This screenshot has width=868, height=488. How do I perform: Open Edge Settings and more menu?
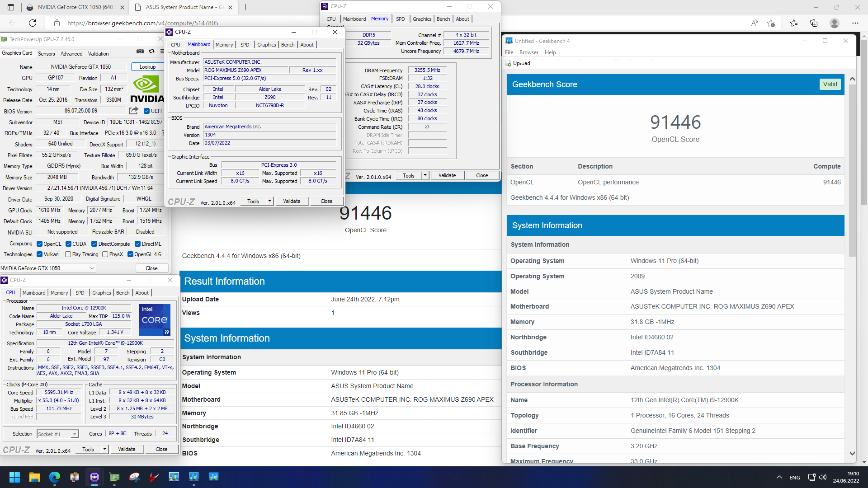pyautogui.click(x=855, y=23)
